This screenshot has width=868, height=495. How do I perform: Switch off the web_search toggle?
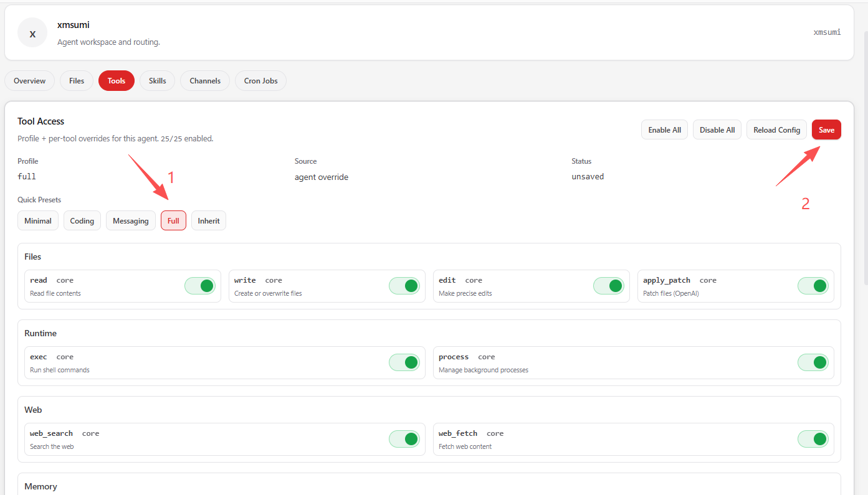point(404,439)
